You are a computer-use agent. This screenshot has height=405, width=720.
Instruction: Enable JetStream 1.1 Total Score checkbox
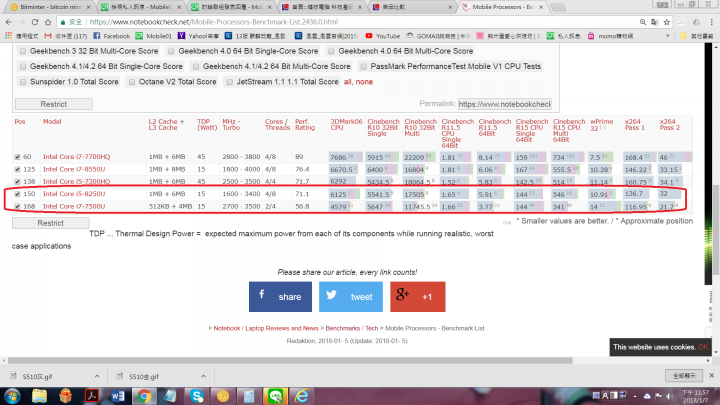(230, 82)
